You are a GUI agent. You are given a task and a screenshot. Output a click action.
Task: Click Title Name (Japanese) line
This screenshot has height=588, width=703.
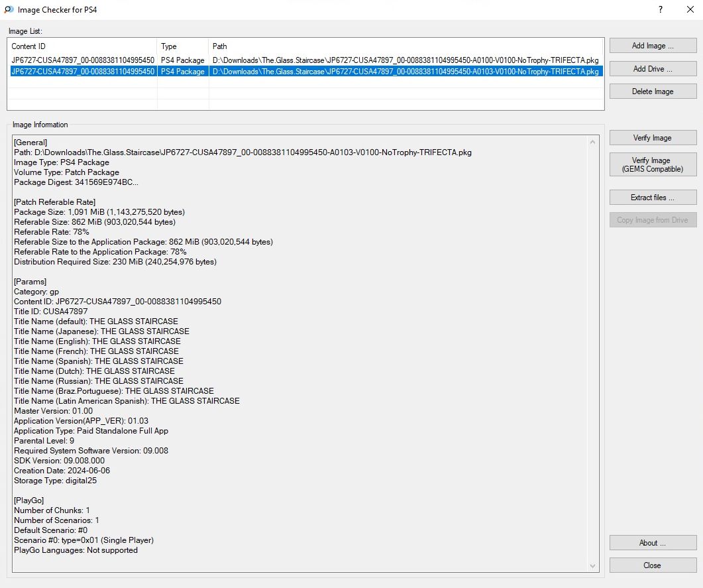[x=101, y=331]
